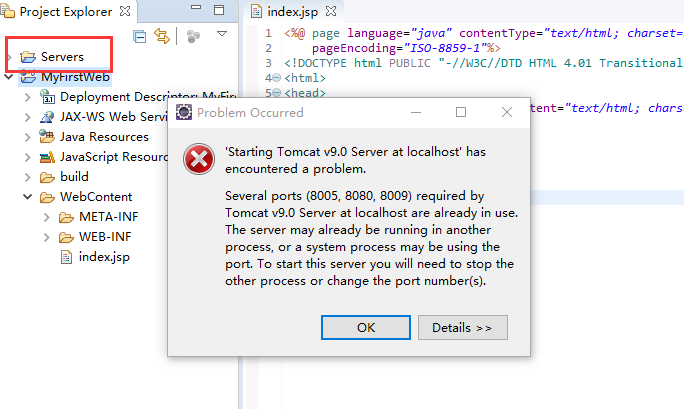This screenshot has width=684, height=409.
Task: Select index.jsp in the project tree
Action: click(104, 257)
